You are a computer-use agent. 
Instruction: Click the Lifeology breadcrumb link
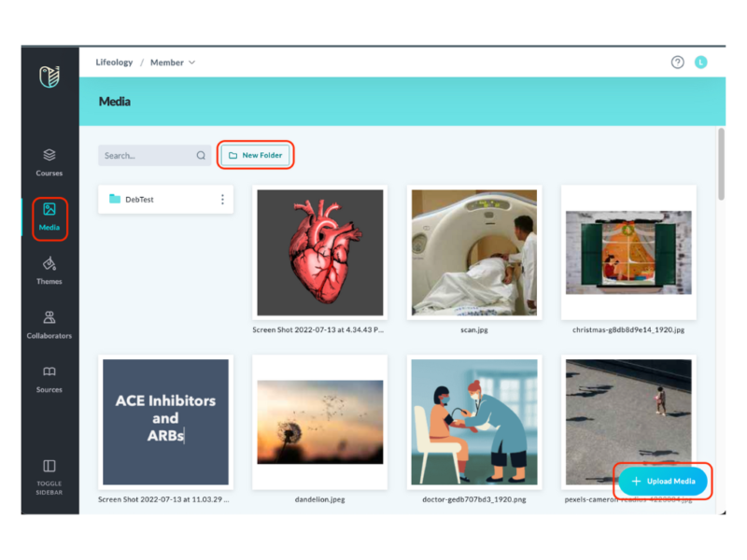coord(114,63)
